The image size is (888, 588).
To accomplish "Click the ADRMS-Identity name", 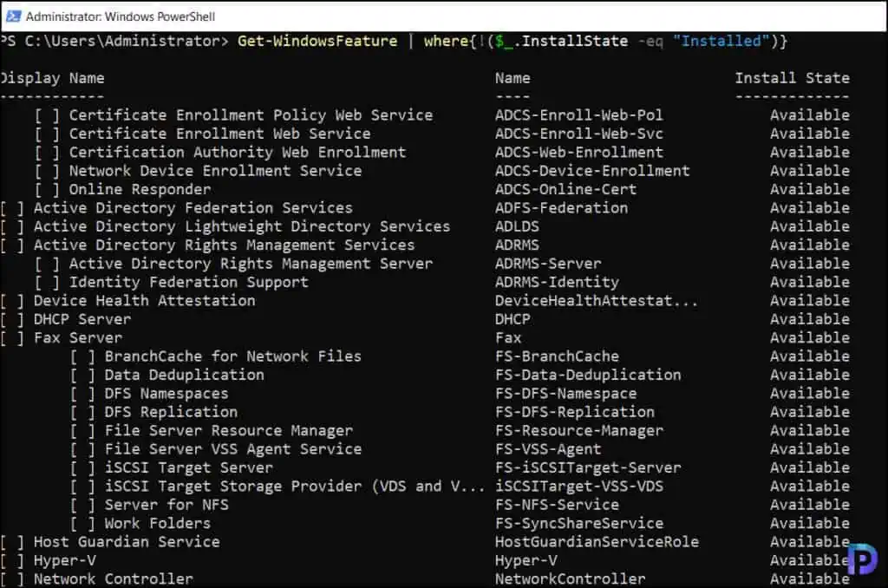I will point(557,282).
